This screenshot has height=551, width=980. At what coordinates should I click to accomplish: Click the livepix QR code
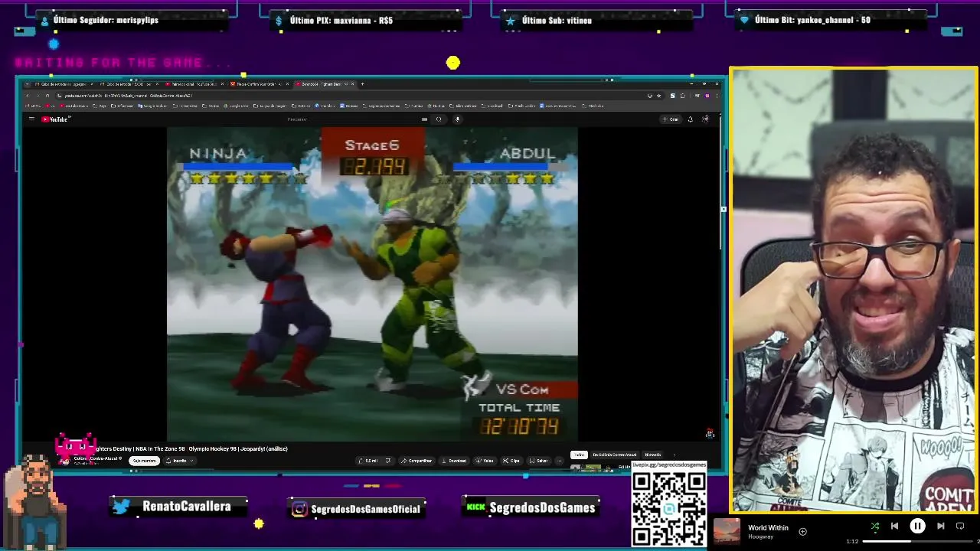[x=669, y=509]
